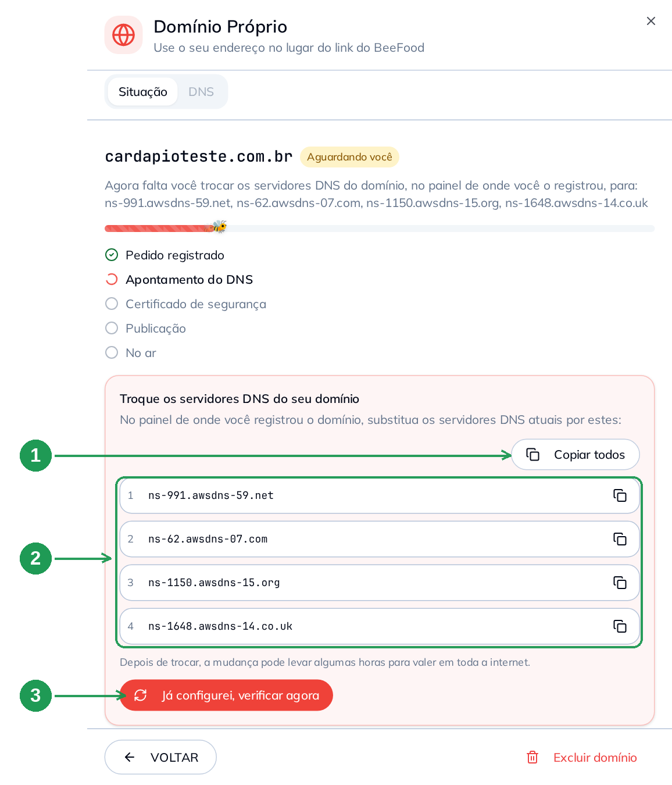Image resolution: width=672 pixels, height=785 pixels.
Task: Click the Pedido registrado check icon
Action: [112, 255]
